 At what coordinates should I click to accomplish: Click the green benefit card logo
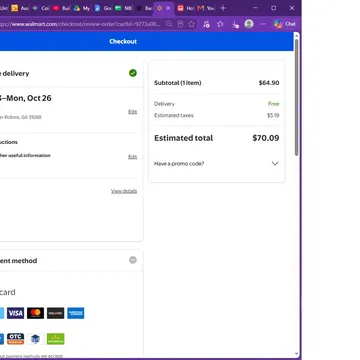[56, 339]
